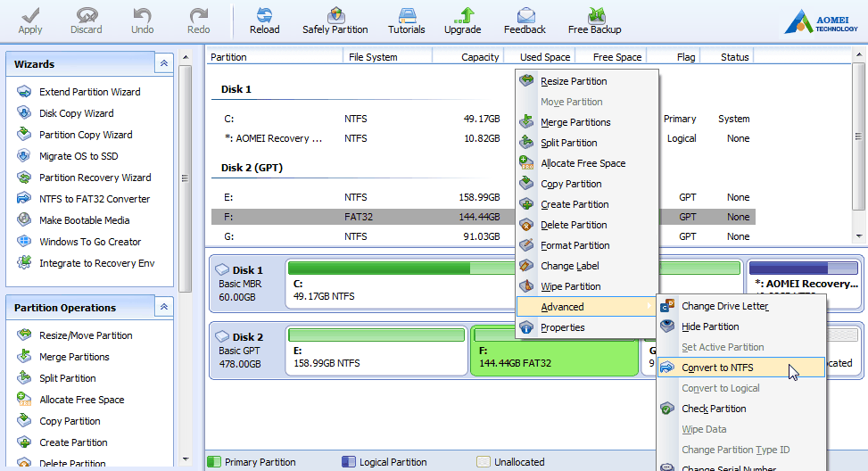868x471 pixels.
Task: Click Merge Partitions in the sidebar operations
Action: [x=74, y=357]
